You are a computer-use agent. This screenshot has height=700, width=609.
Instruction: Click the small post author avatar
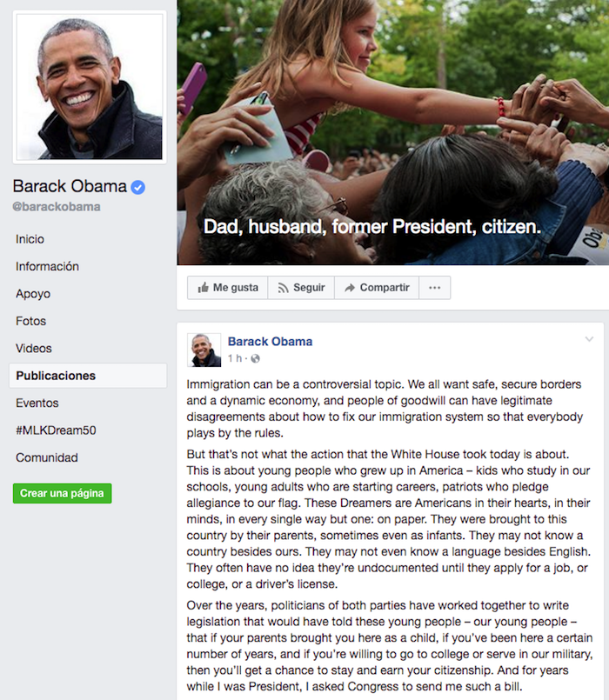[x=204, y=350]
